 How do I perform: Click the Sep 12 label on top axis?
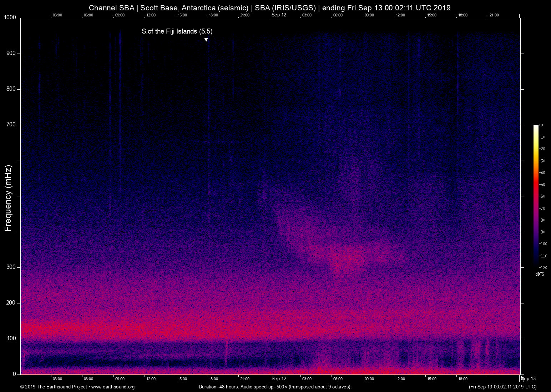click(279, 15)
